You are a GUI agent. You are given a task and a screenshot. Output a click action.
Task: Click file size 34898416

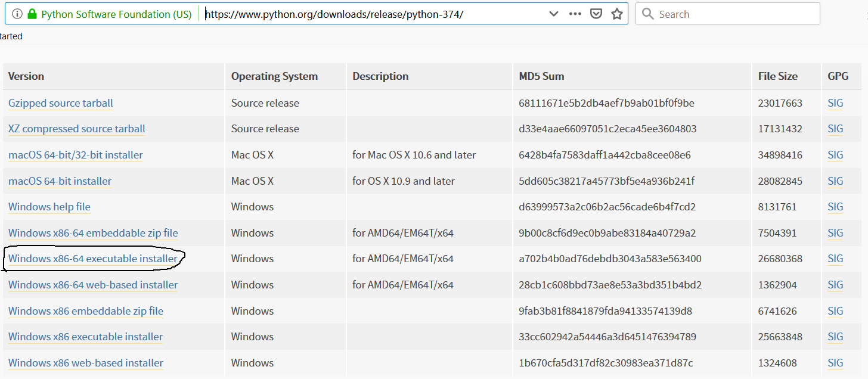(x=780, y=155)
